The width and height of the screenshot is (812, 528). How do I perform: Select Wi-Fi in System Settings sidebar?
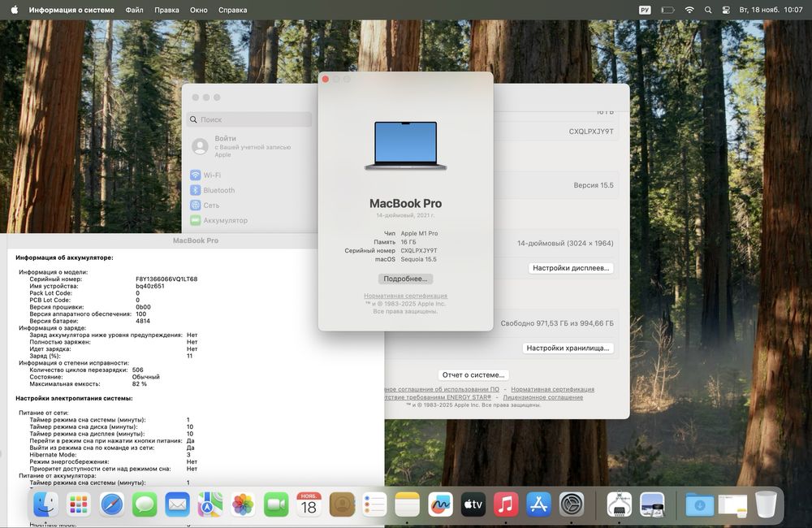205,175
